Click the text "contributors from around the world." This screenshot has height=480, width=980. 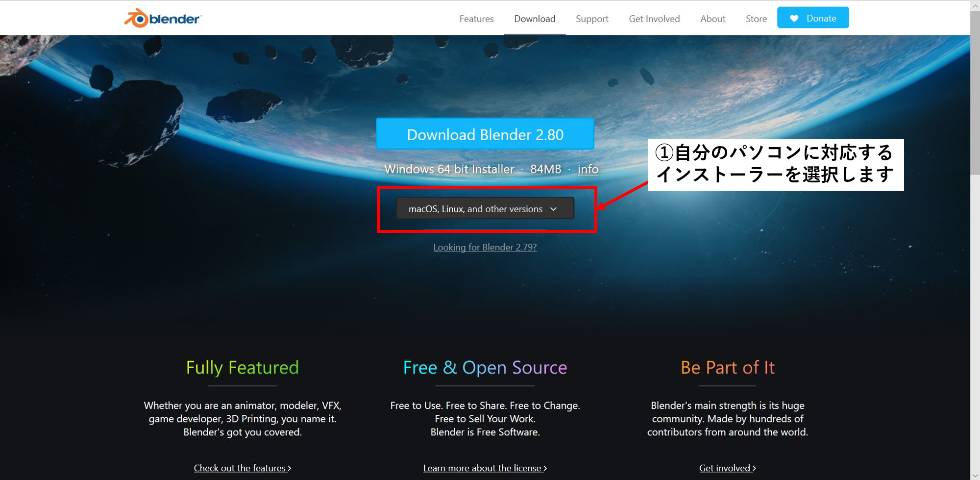tap(728, 432)
